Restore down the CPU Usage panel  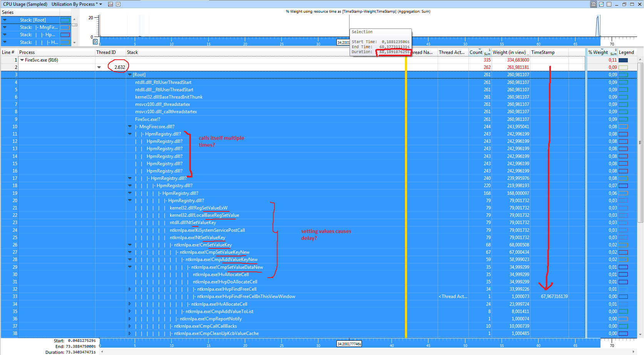[624, 4]
